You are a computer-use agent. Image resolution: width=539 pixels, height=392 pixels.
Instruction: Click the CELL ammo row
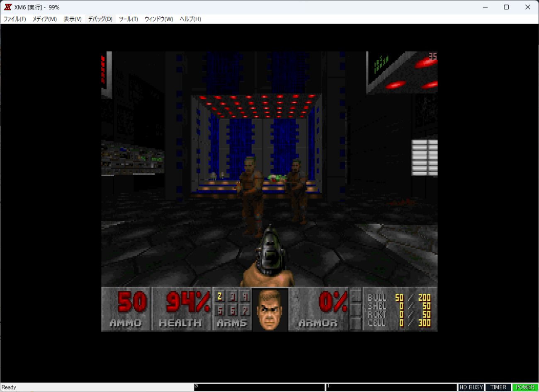pos(399,322)
